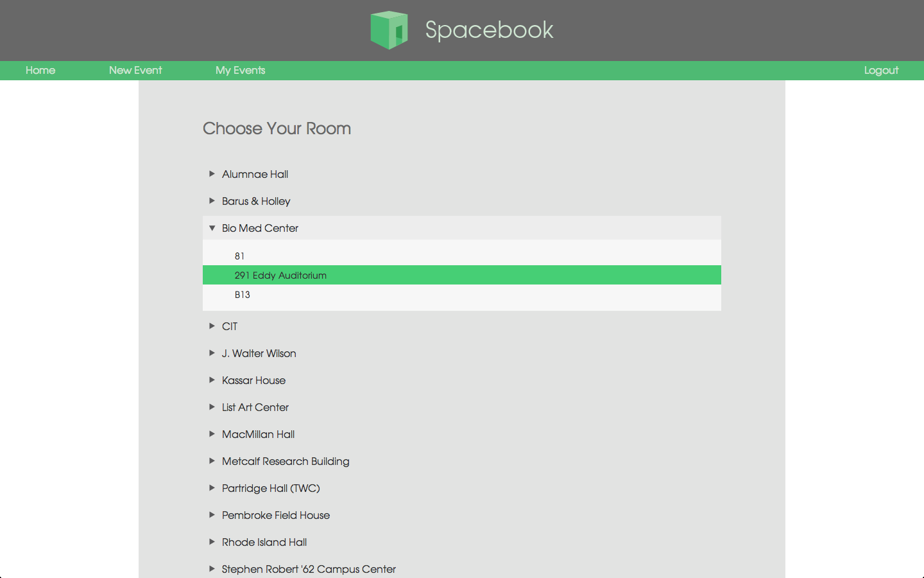Expand the Alumnae Hall building arrow

click(x=212, y=174)
